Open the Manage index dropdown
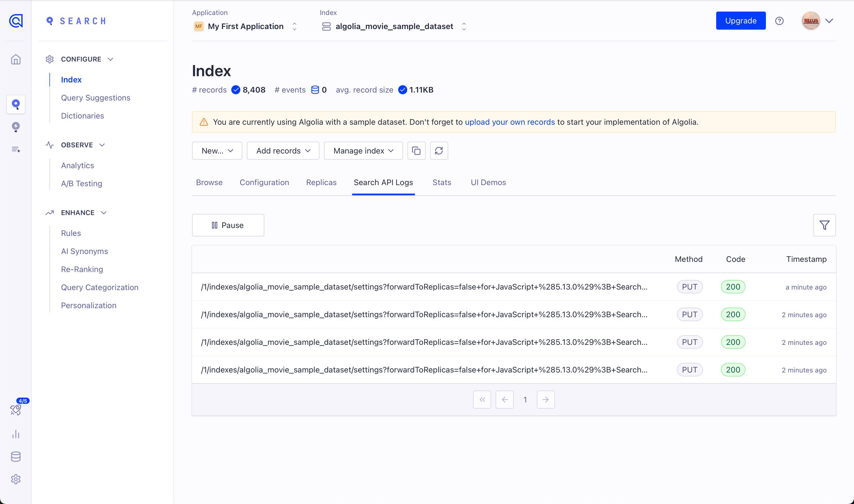The width and height of the screenshot is (854, 504). (363, 150)
